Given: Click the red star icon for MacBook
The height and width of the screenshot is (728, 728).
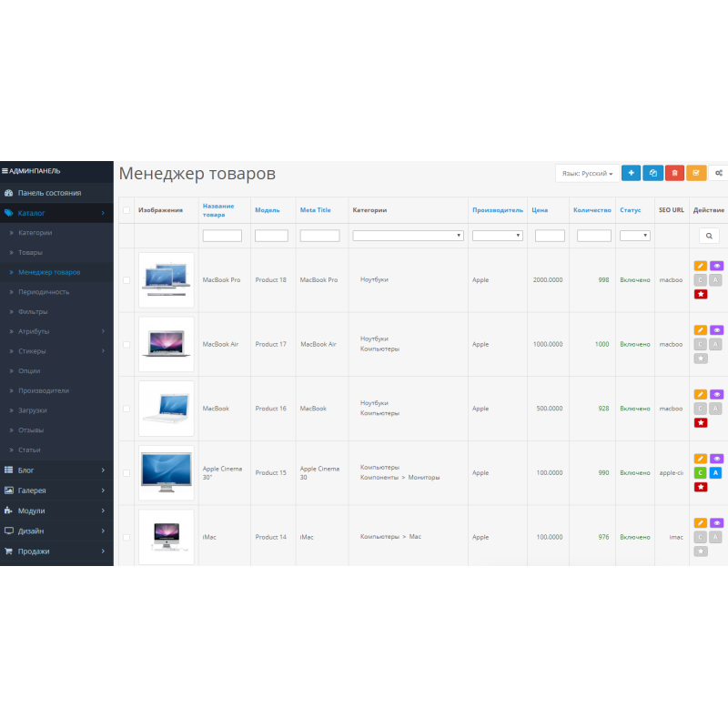Looking at the screenshot, I should click(700, 422).
